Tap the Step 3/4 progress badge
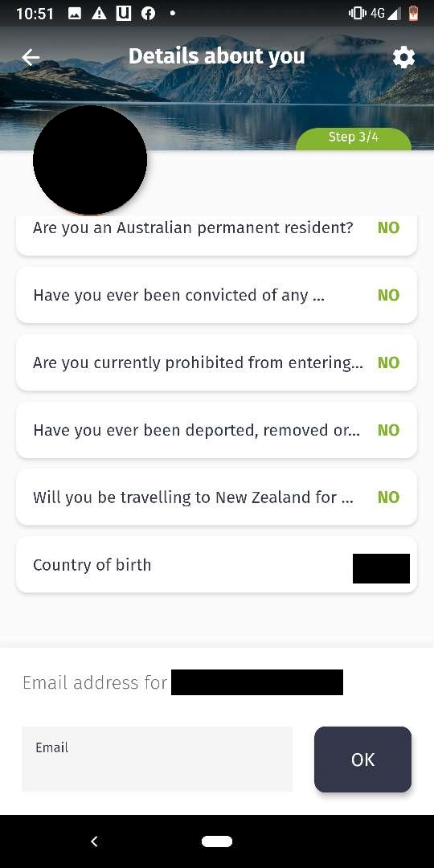 [354, 138]
